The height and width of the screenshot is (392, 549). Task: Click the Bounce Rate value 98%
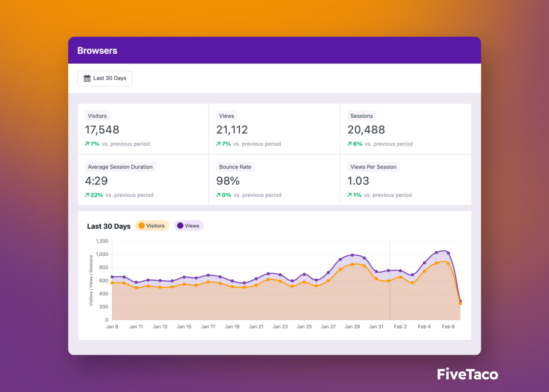coord(228,181)
